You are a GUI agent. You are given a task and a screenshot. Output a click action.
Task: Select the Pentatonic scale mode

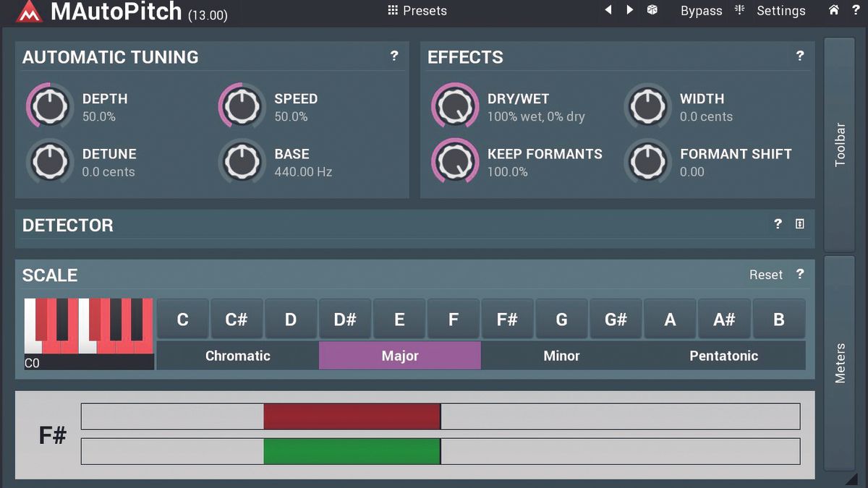[723, 356]
